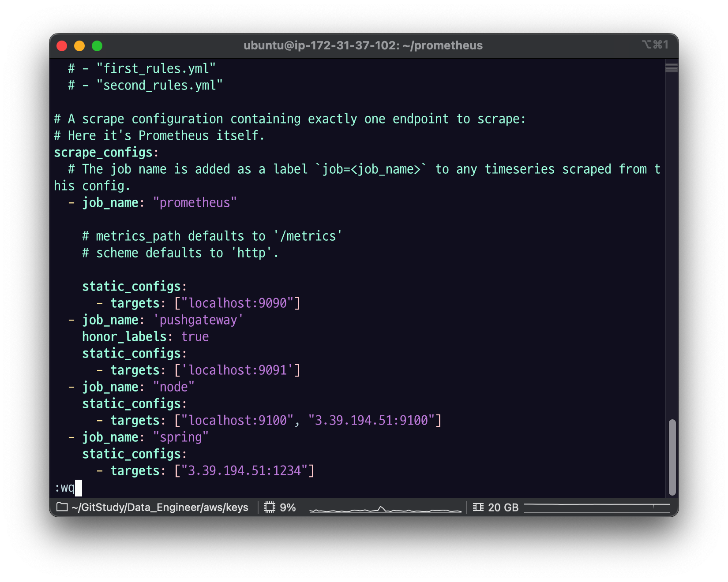Click the ["3.39.194.51:1234"] targets value
728x582 pixels.
pyautogui.click(x=244, y=471)
